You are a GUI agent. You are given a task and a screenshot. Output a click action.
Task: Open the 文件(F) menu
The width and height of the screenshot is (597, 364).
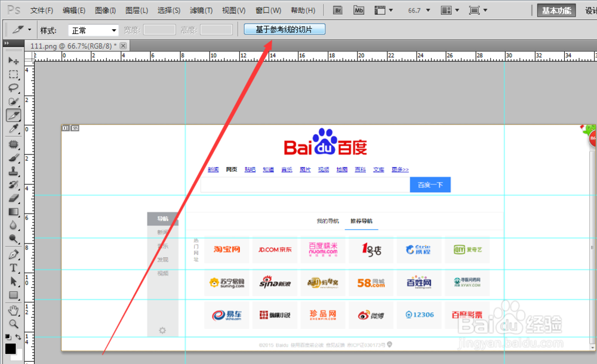click(x=42, y=10)
